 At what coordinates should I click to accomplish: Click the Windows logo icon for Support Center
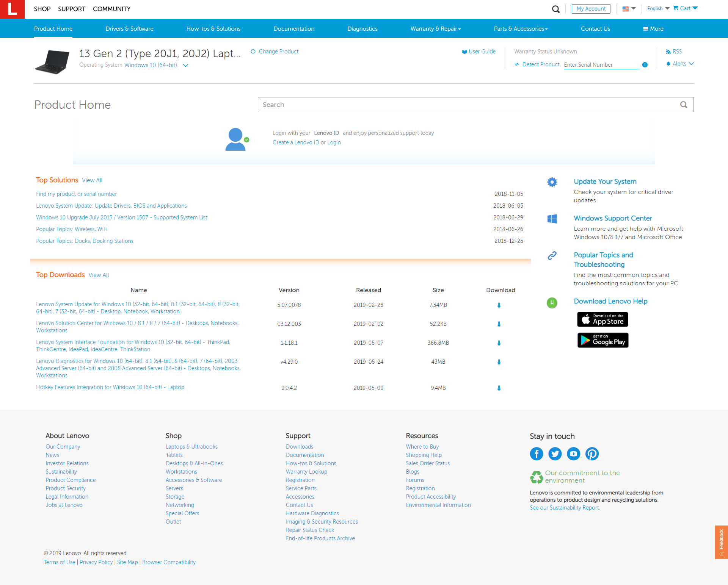click(x=552, y=219)
